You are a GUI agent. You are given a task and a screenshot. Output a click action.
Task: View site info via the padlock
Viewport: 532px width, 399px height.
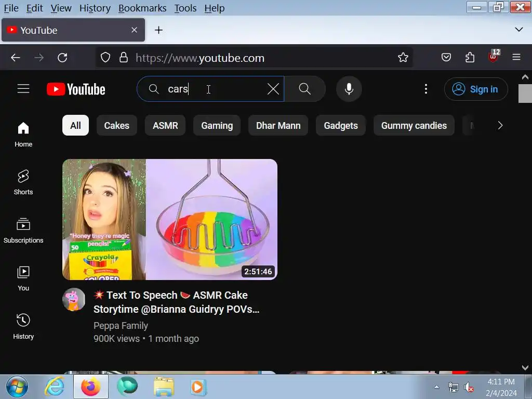click(124, 58)
